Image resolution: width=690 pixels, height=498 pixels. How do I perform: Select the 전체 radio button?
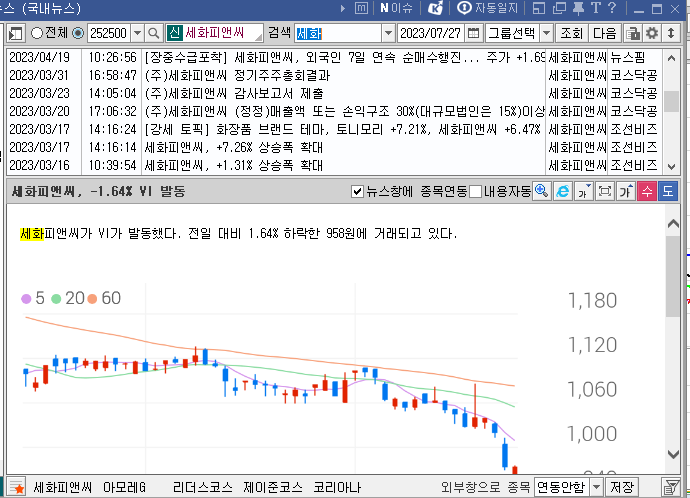[37, 33]
